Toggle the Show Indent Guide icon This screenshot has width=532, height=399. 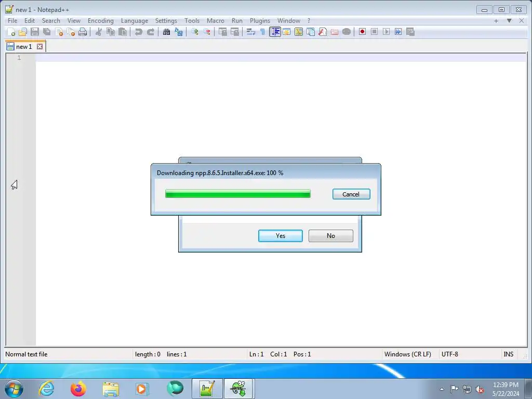[x=275, y=32]
